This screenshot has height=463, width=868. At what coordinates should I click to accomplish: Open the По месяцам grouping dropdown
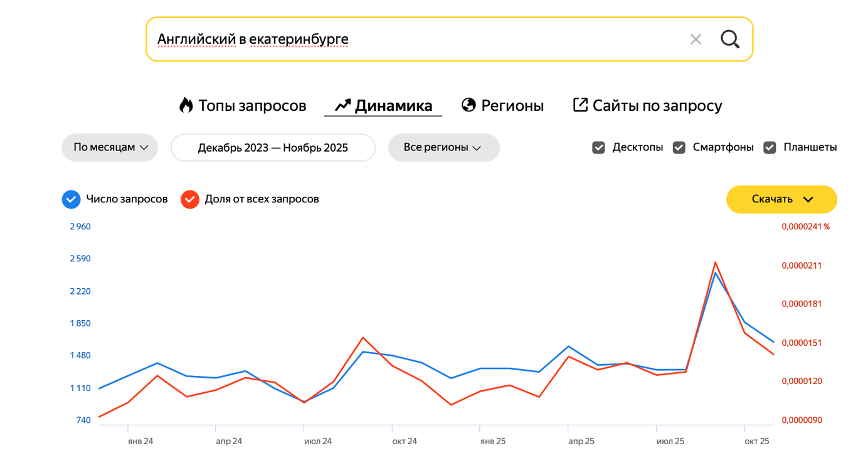(110, 148)
